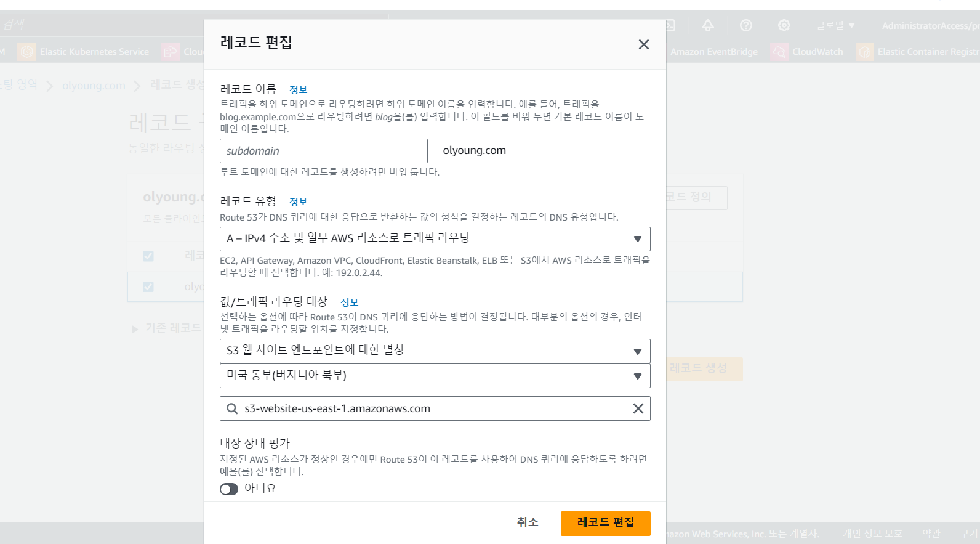The width and height of the screenshot is (980, 544).
Task: Click the 호스팅 영역 breadcrumb link
Action: tap(18, 85)
